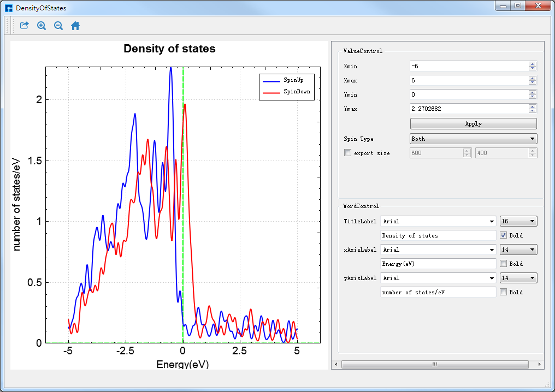555x392 pixels.
Task: Click the DensityOfStates app icon in title bar
Action: (9, 8)
